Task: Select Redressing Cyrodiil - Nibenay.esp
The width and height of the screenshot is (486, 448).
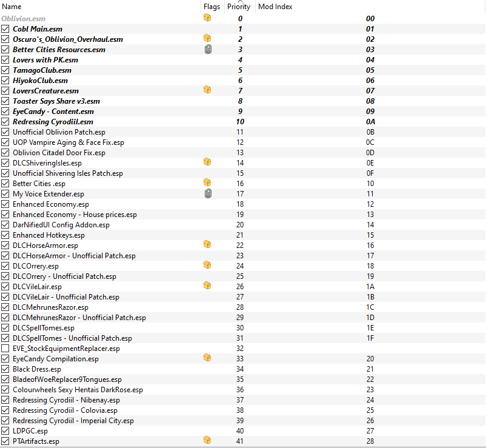Action: 66,400
